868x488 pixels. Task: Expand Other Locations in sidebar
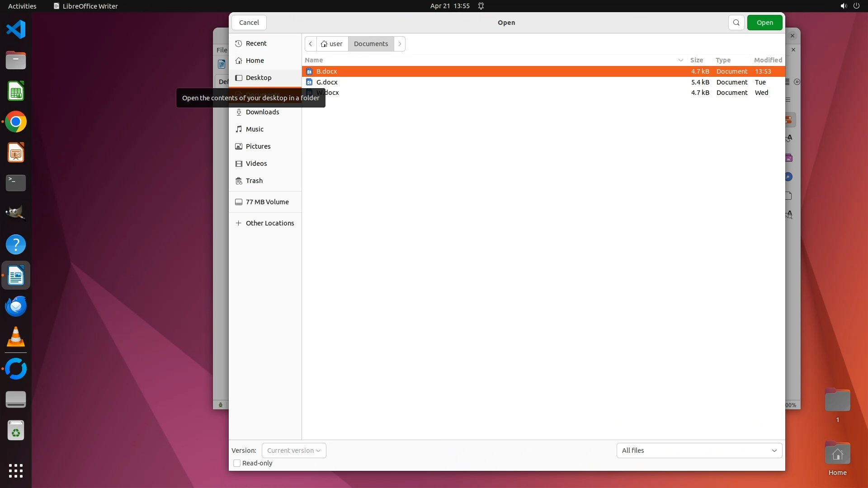[x=269, y=223]
